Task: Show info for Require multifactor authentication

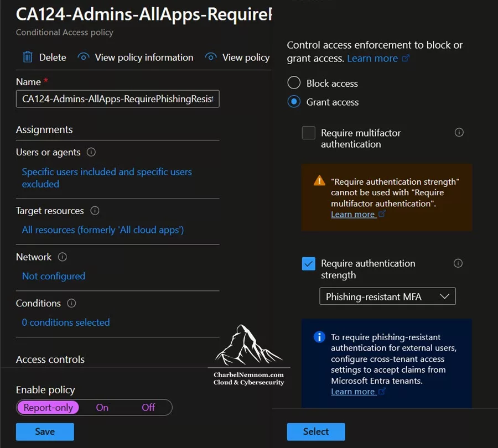Action: (x=459, y=132)
